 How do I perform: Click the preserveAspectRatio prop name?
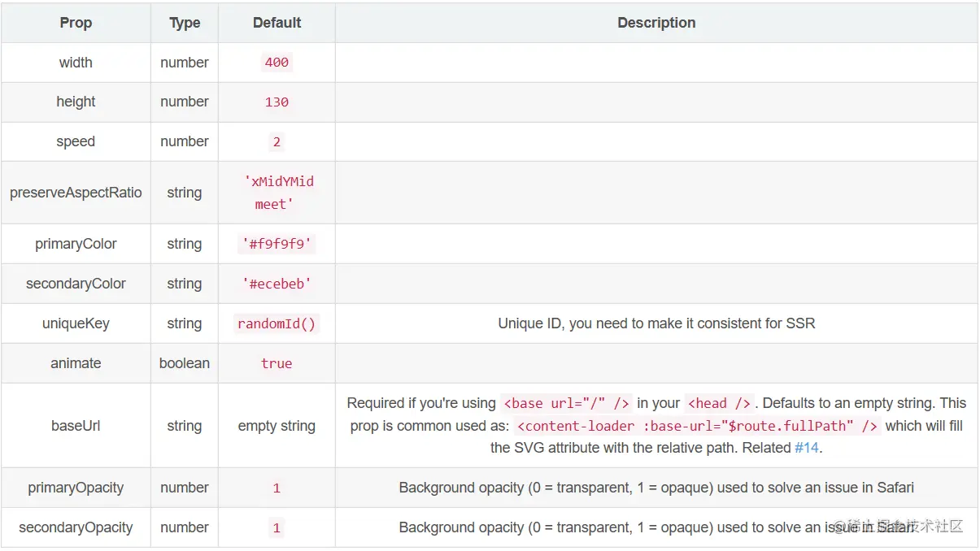(76, 193)
